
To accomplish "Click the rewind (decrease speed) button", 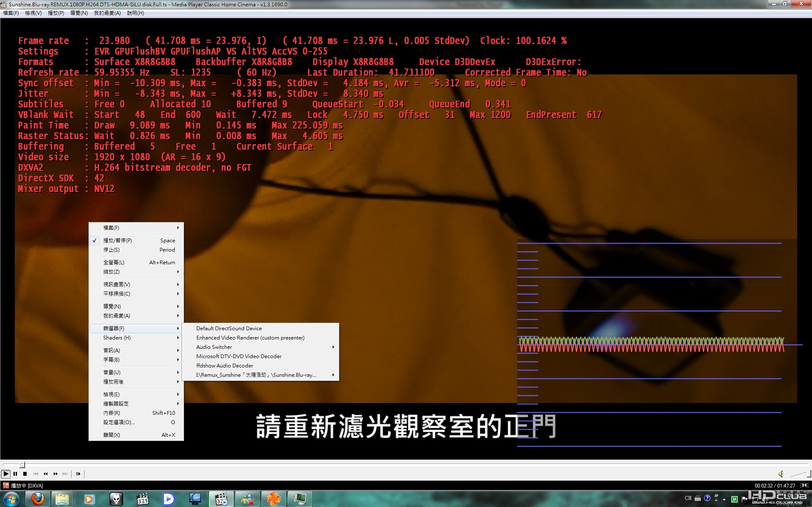I will pos(45,474).
